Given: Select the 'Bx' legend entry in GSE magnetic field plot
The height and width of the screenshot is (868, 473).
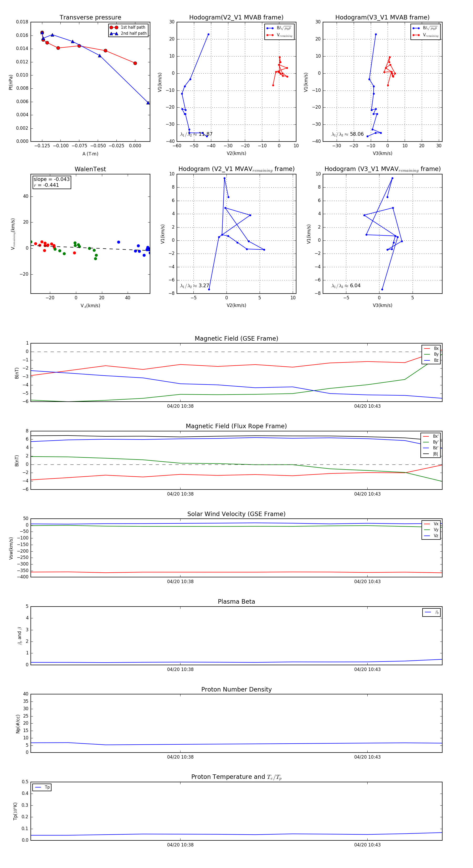Looking at the screenshot, I should point(431,349).
